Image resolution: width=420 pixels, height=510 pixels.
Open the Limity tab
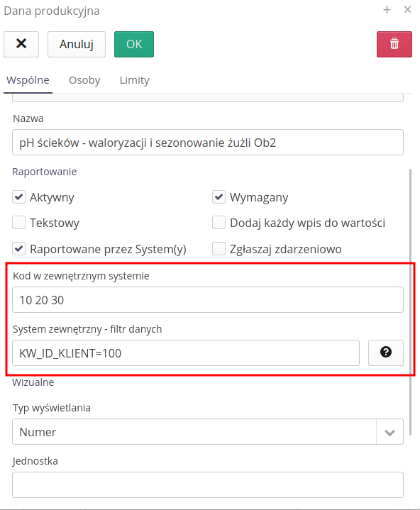click(x=134, y=80)
